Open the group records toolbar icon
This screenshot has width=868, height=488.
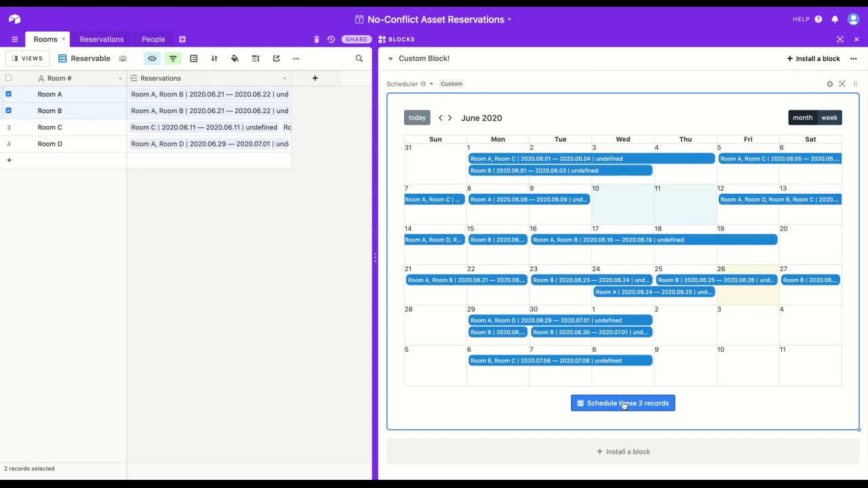tap(193, 59)
